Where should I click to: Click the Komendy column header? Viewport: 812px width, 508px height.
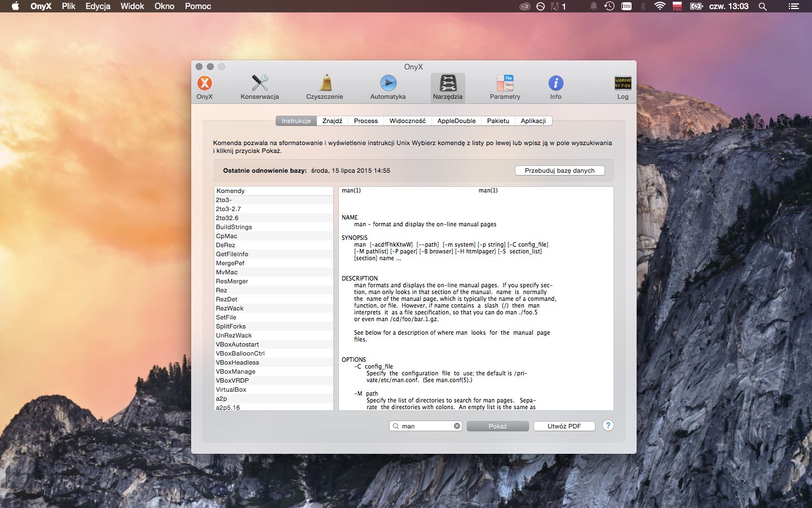[273, 191]
